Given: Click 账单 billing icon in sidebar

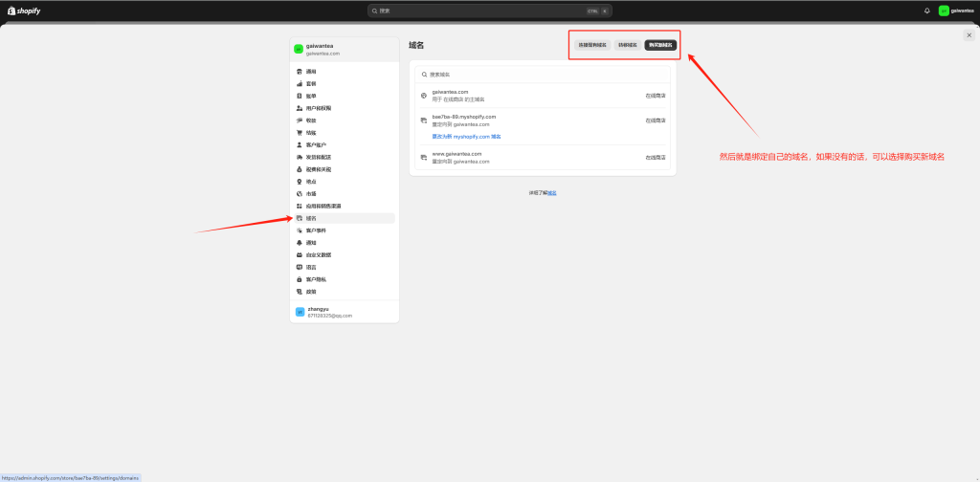Looking at the screenshot, I should coord(300,96).
